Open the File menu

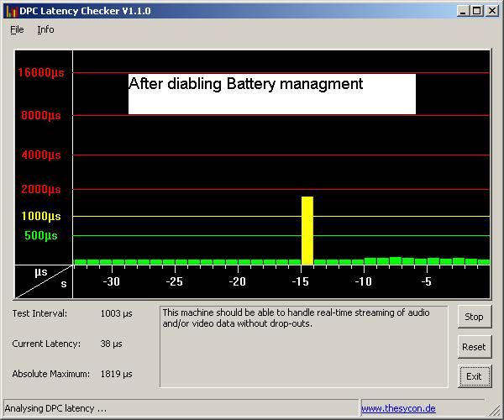point(17,29)
